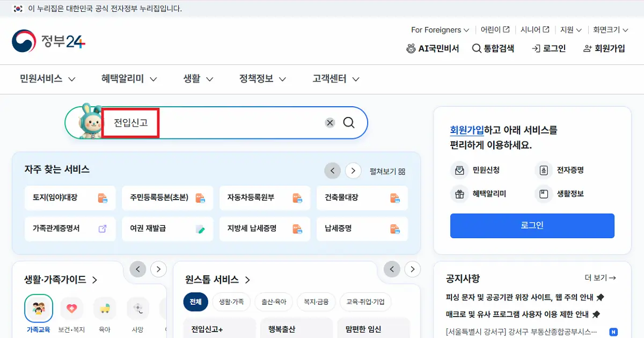644x338 pixels.
Task: Open the 맘편한 임신 one-stop card
Action: (x=374, y=328)
